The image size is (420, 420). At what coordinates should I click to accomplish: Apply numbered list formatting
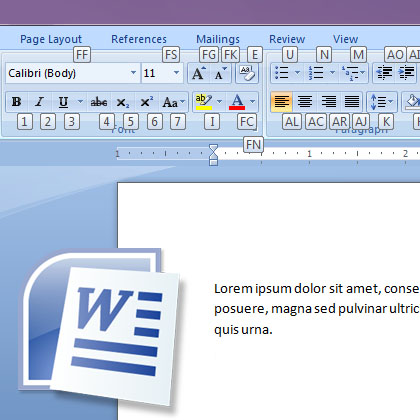tap(315, 72)
